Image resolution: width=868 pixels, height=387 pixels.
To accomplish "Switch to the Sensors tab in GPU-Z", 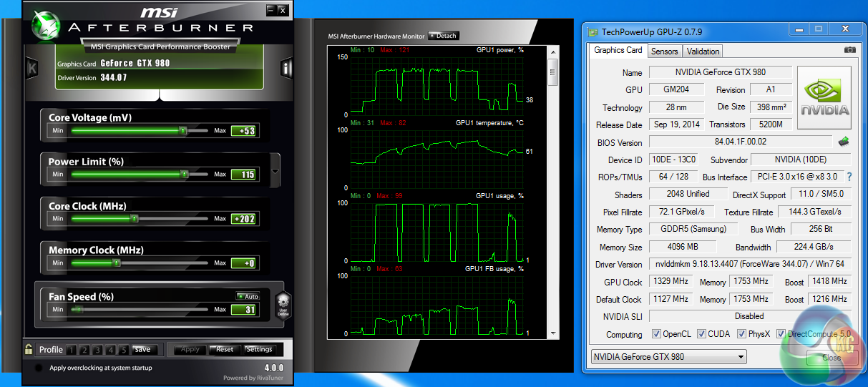I will click(x=664, y=52).
